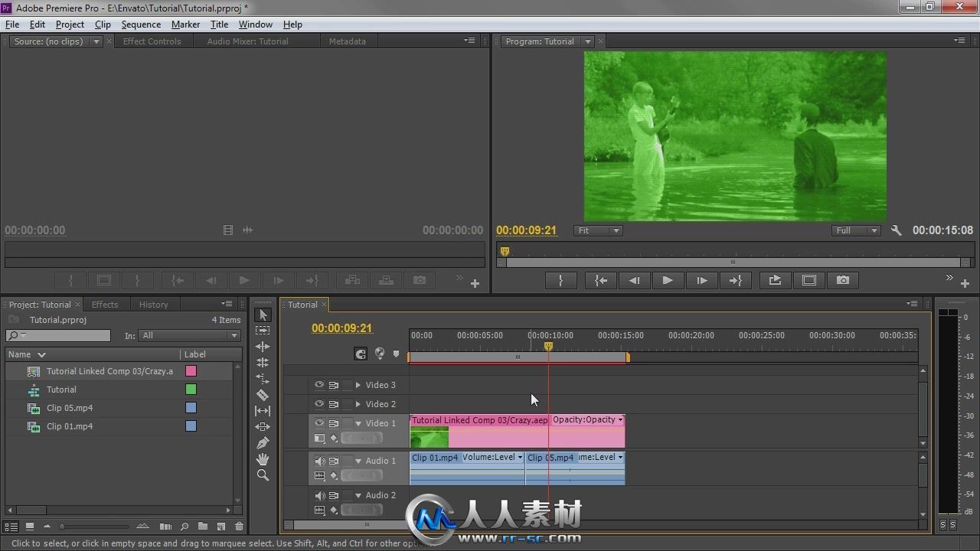Image resolution: width=980 pixels, height=551 pixels.
Task: Select the Razor tool
Action: tap(263, 395)
